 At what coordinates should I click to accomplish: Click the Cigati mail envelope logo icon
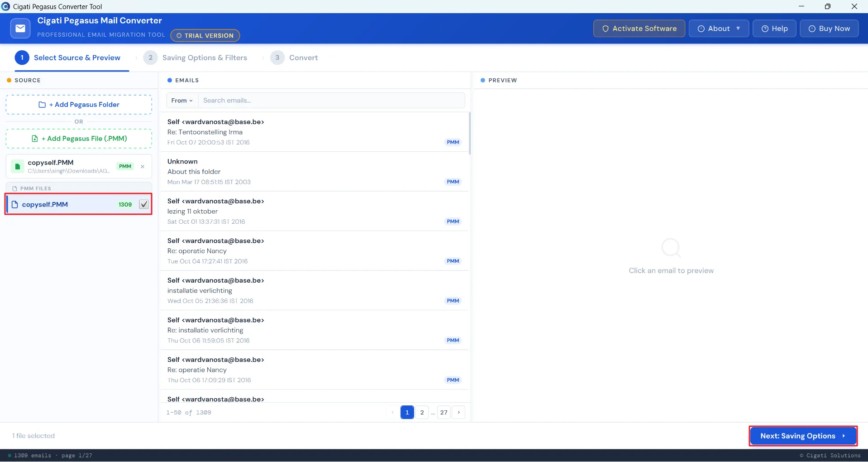[20, 29]
